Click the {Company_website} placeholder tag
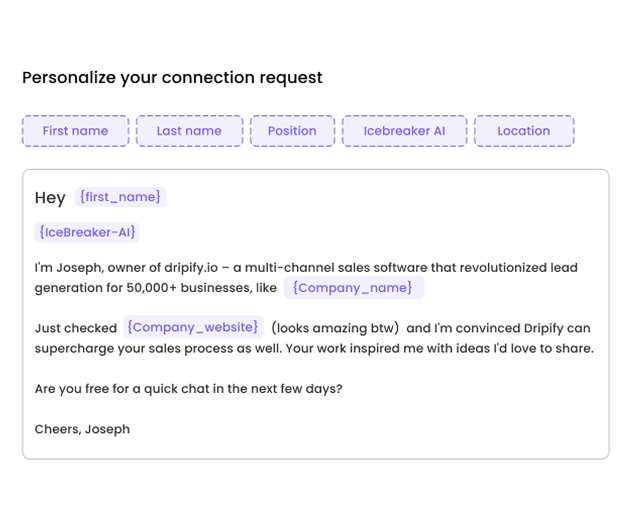632x521 pixels. click(x=193, y=327)
